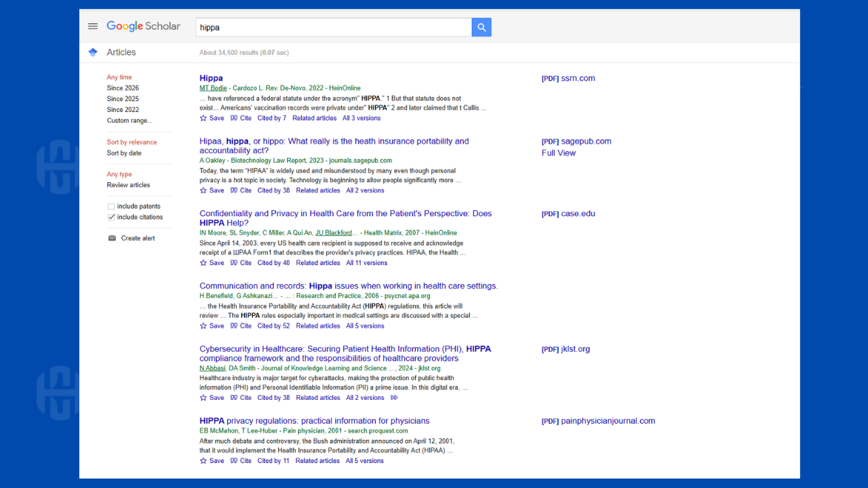Open the hamburger menu beside Google Scholar

(93, 26)
